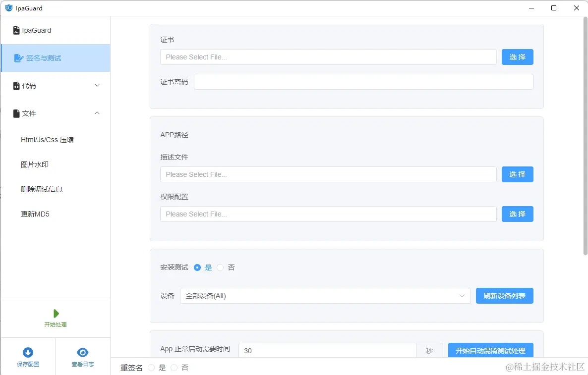Click the 证书密码 input field

pos(363,81)
